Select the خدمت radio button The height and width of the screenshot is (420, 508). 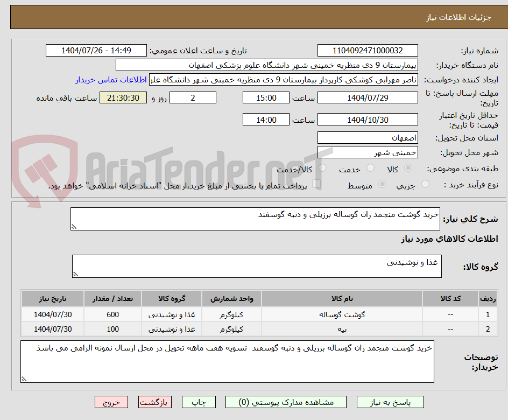(370, 168)
